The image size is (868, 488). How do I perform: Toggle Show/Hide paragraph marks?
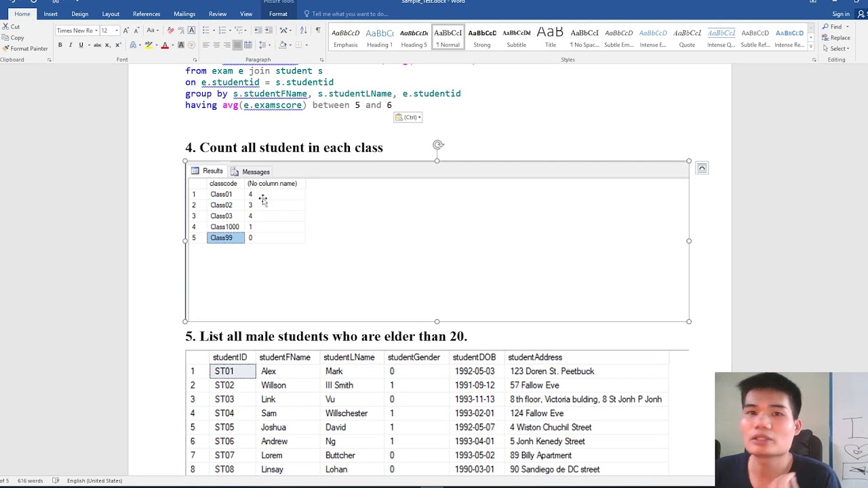tap(318, 30)
